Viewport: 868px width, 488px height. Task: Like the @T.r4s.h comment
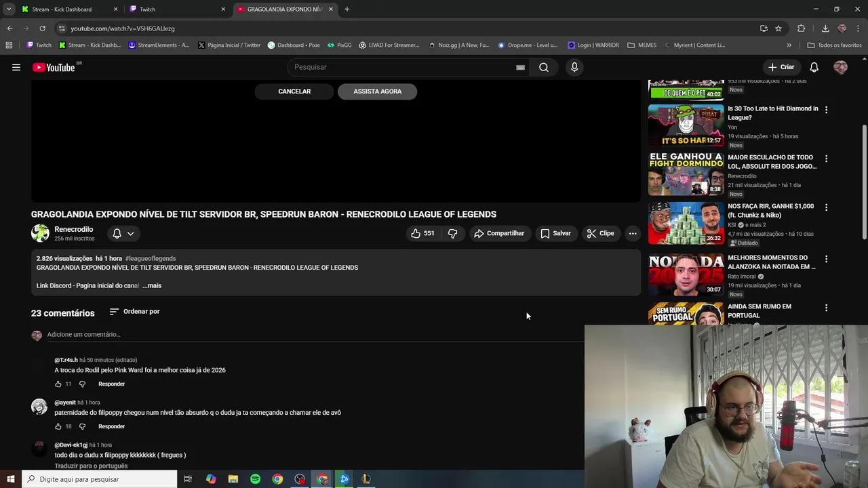(x=58, y=384)
